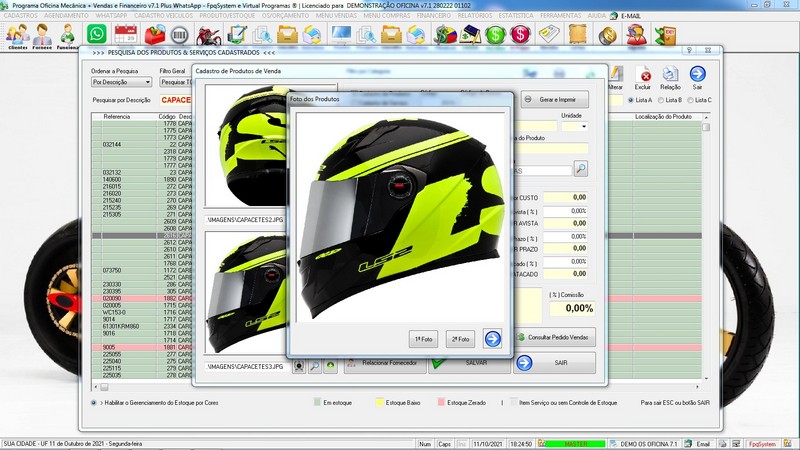Click the Relacionar Fornecedor button

[385, 363]
